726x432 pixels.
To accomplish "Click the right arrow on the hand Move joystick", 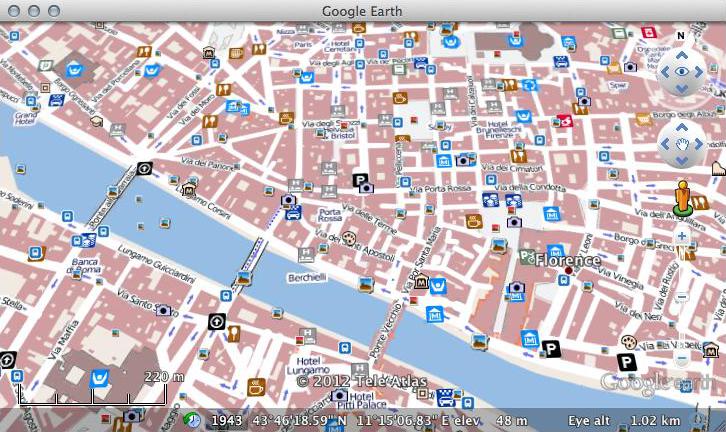I will coord(699,144).
